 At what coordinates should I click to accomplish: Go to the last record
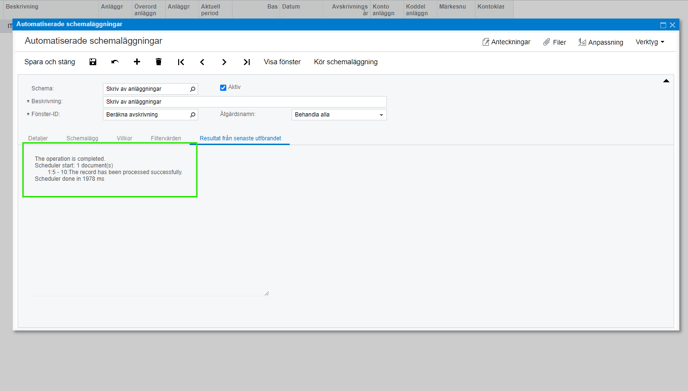pyautogui.click(x=247, y=62)
